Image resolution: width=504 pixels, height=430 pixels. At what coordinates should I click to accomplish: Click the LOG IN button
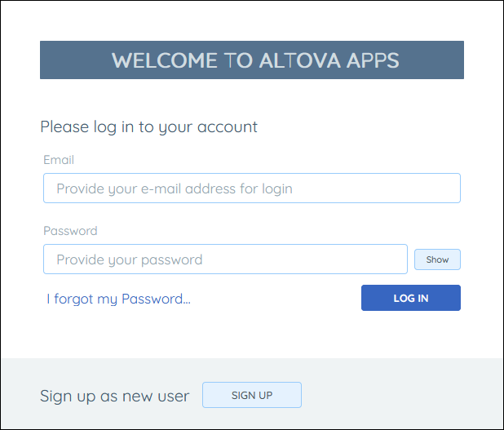pyautogui.click(x=411, y=298)
